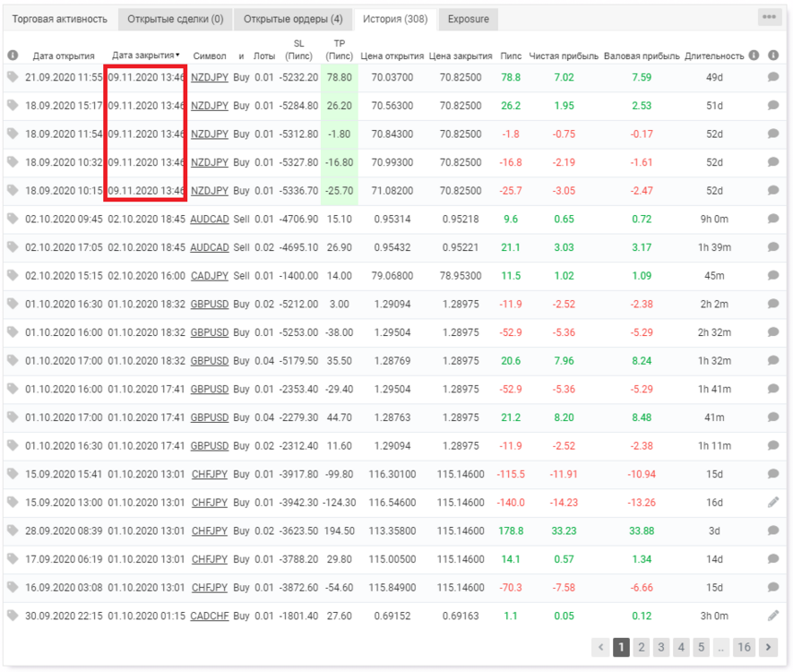793x672 pixels.
Task: Click tag icon of 18.09.2020 15:17 trade
Action: click(13, 105)
